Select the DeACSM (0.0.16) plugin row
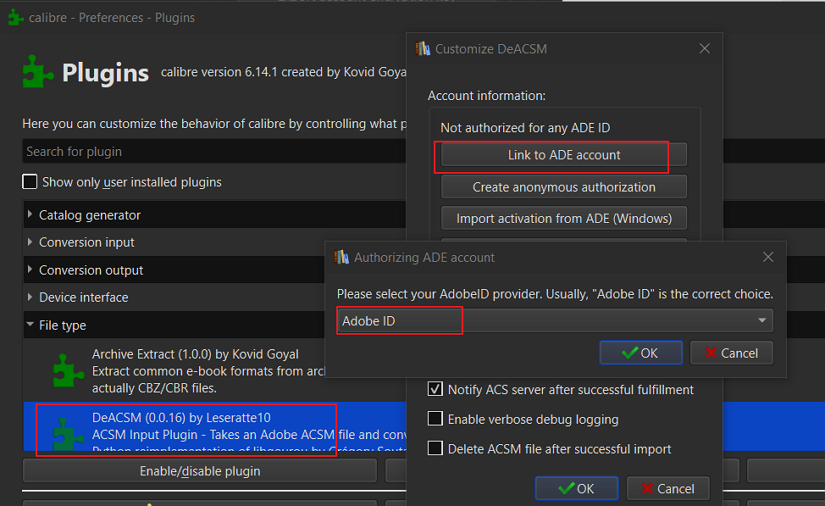This screenshot has width=825, height=506. pyautogui.click(x=215, y=427)
